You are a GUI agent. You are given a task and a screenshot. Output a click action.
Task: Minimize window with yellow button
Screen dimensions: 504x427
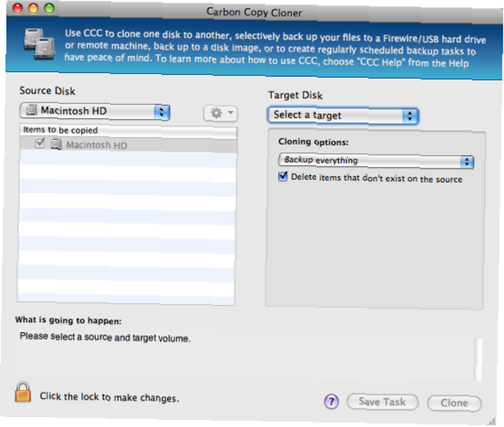click(x=33, y=8)
